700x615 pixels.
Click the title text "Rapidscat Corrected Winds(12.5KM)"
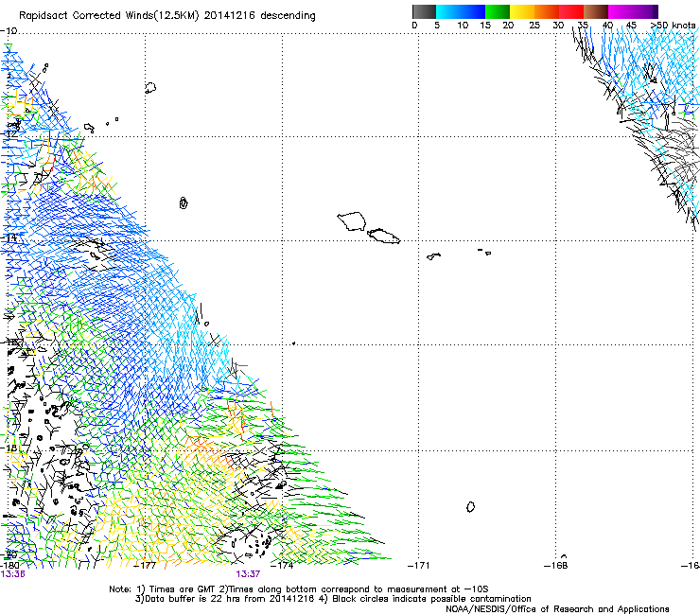tap(109, 16)
